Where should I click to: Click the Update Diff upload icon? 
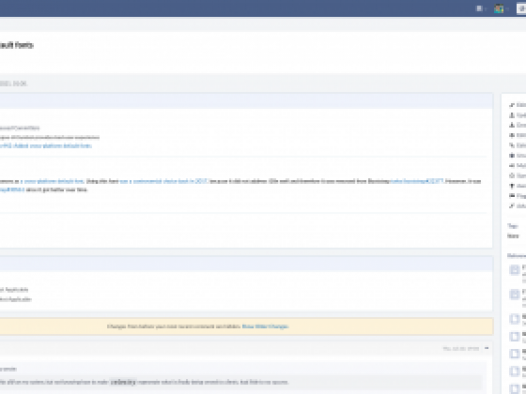(x=512, y=115)
